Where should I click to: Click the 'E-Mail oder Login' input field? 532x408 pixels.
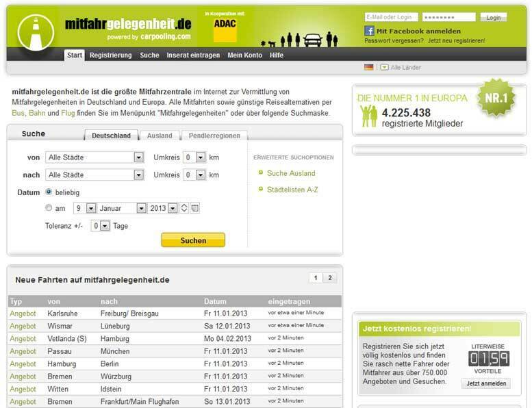[x=391, y=17]
